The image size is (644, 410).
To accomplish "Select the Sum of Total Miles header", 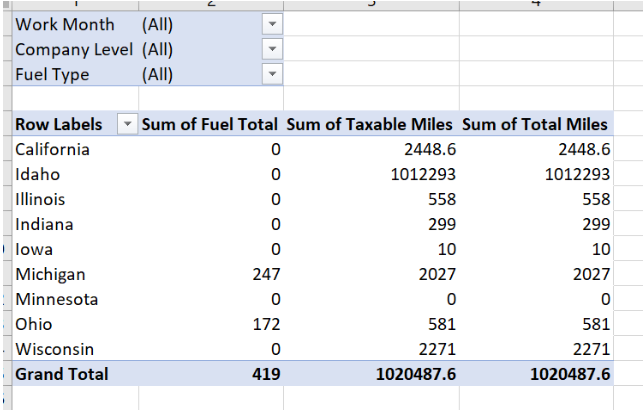I will 535,124.
